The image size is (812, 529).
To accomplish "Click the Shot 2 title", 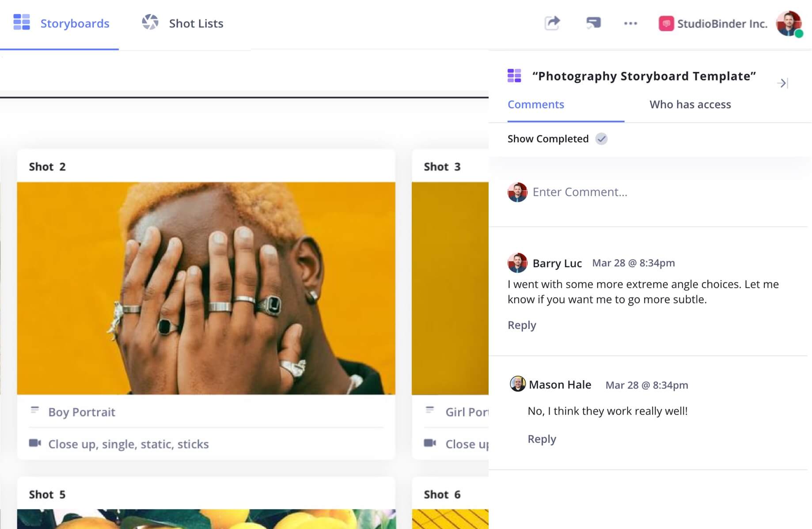I will pos(47,166).
